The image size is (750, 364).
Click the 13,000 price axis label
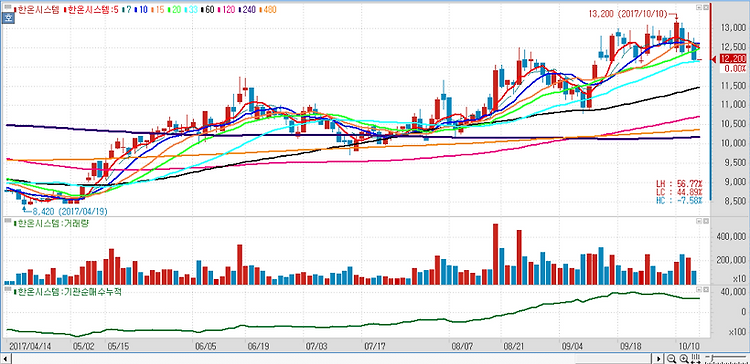733,27
